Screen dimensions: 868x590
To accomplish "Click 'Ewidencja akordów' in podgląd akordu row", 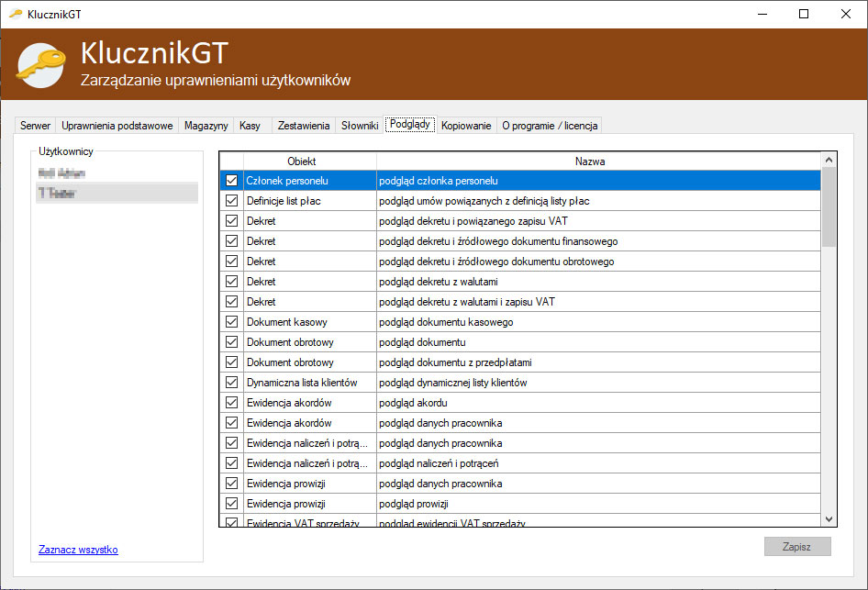I will click(x=310, y=403).
